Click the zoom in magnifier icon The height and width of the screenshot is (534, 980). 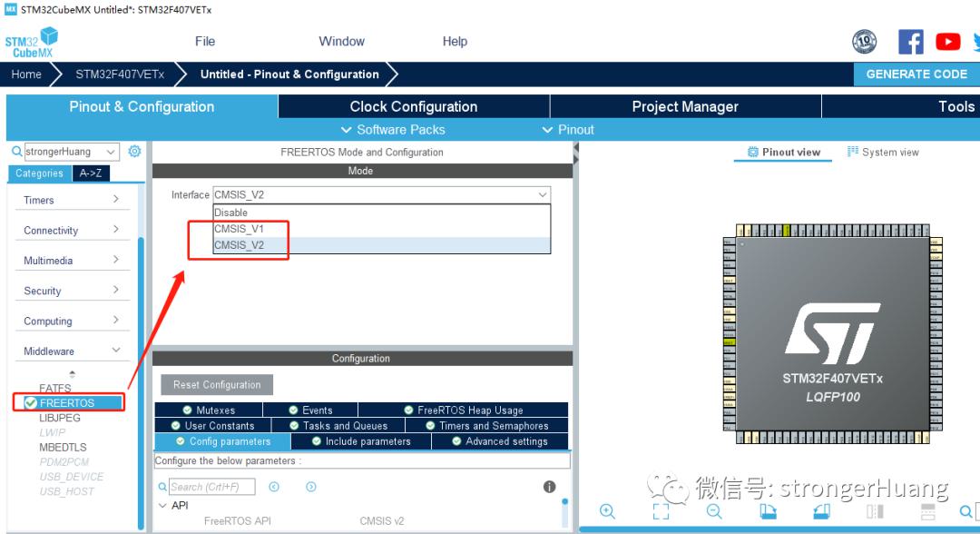pyautogui.click(x=607, y=511)
